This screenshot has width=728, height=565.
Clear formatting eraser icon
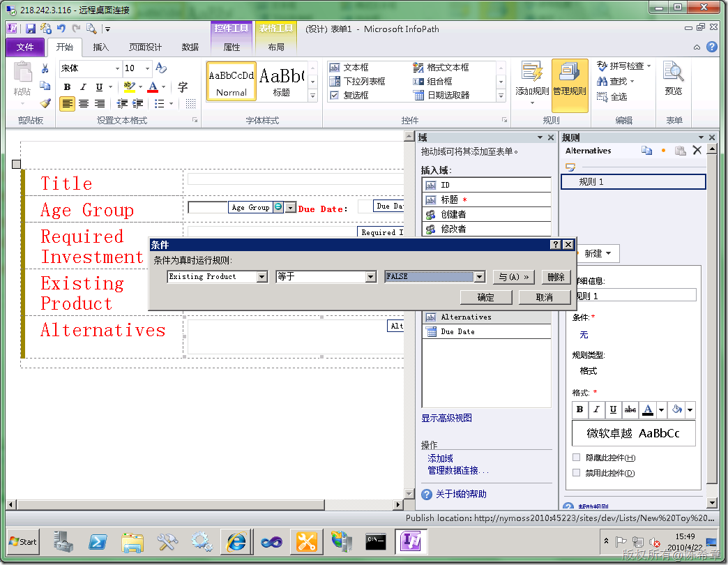tap(160, 68)
